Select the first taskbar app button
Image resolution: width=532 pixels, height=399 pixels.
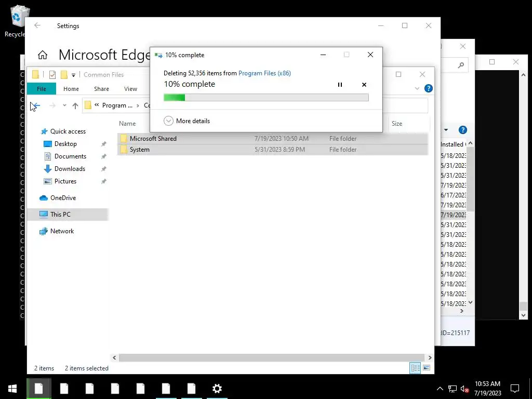pyautogui.click(x=38, y=389)
